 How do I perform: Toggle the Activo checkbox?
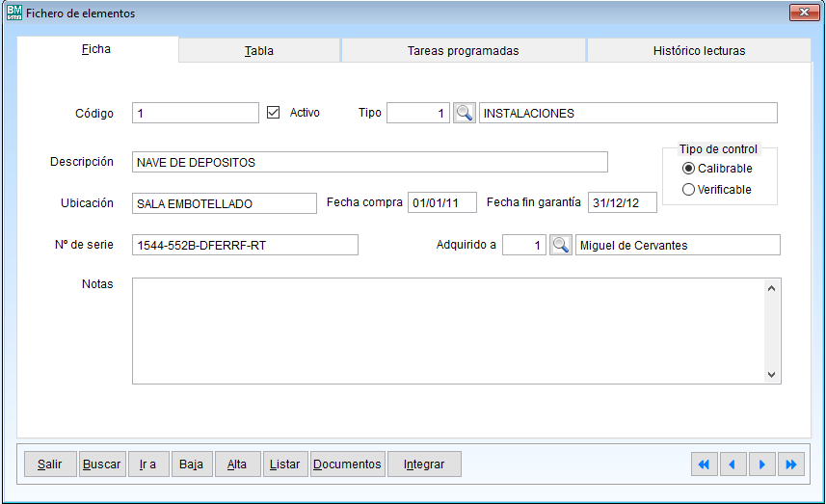coord(273,113)
